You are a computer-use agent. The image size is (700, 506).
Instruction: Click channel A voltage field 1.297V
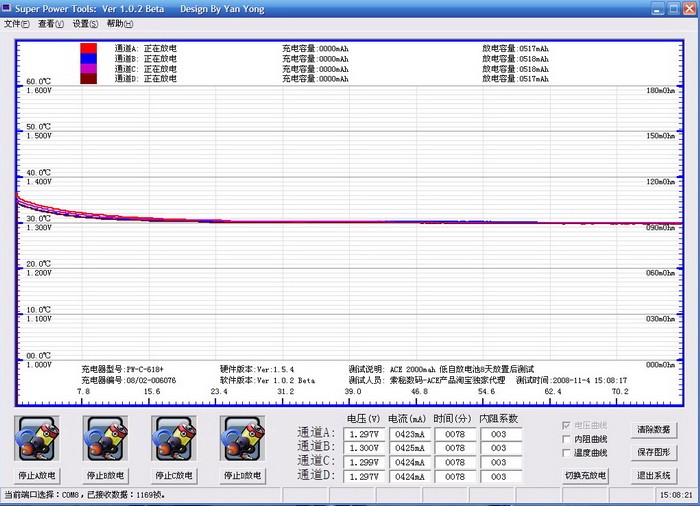pos(364,435)
